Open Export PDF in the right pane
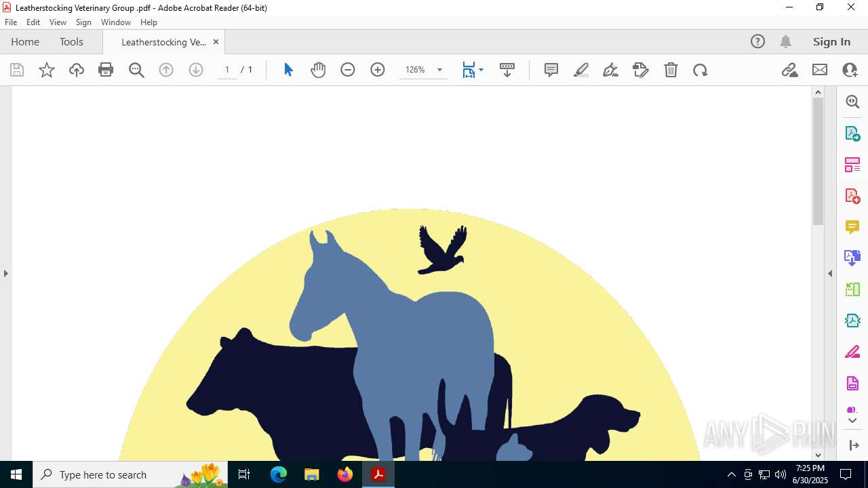 pos(852,134)
